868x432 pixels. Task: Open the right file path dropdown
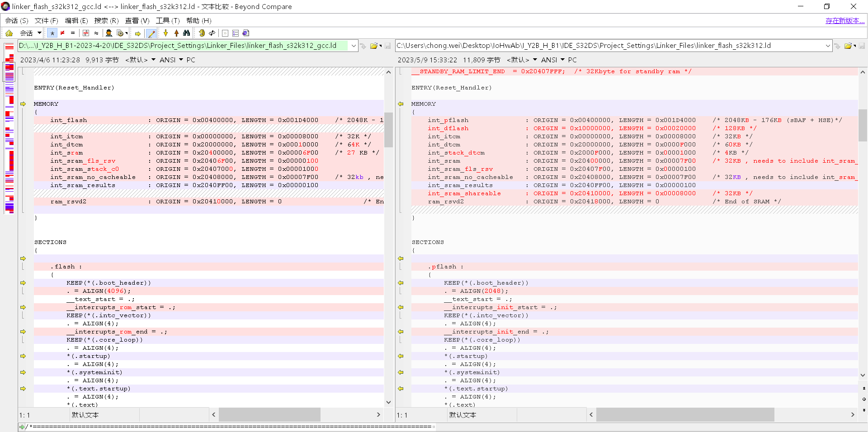[829, 45]
